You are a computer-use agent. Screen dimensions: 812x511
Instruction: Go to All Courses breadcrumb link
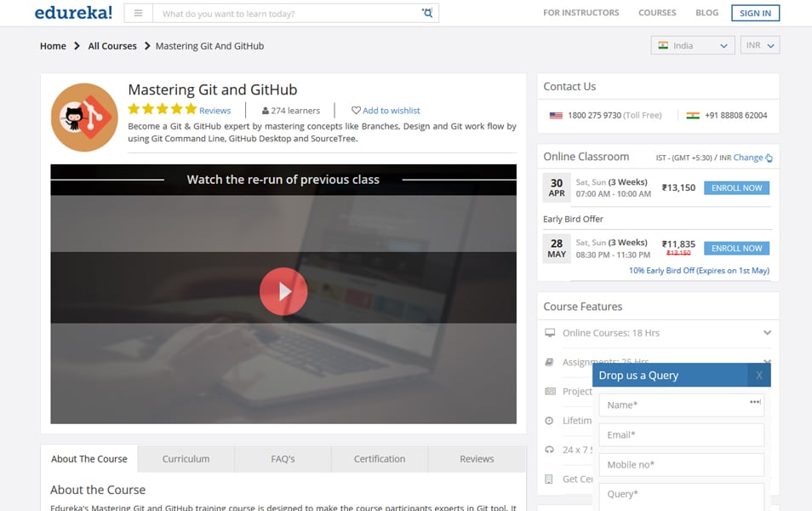pyautogui.click(x=112, y=46)
